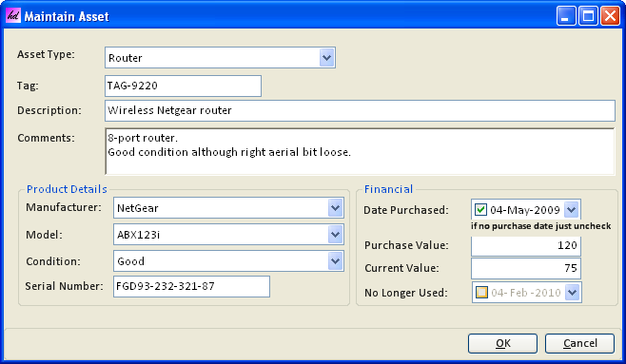
Task: Confirm with the OK button
Action: 502,343
